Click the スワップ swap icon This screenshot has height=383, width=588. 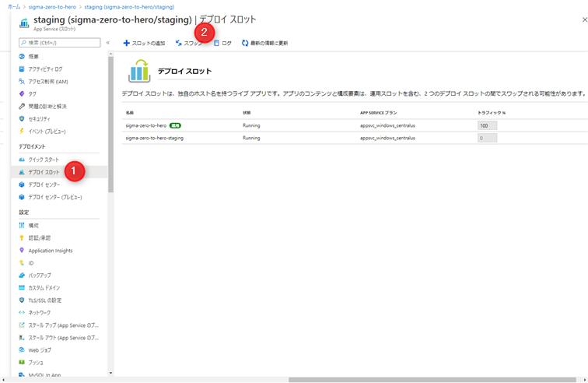point(179,43)
